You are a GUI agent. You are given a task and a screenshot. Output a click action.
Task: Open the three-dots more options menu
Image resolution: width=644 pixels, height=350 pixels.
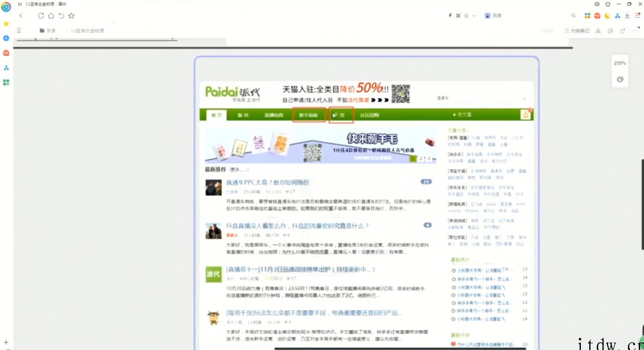click(x=635, y=30)
